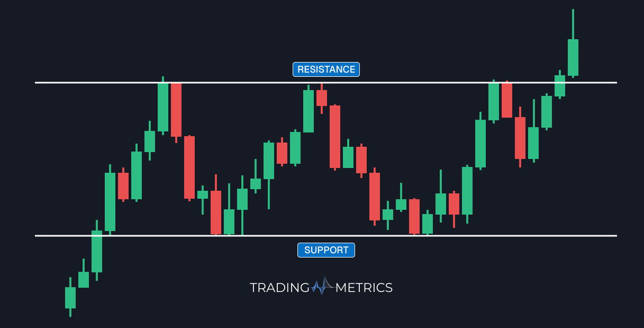Click the SUPPORT label badge
644x328 pixels.
click(x=326, y=250)
